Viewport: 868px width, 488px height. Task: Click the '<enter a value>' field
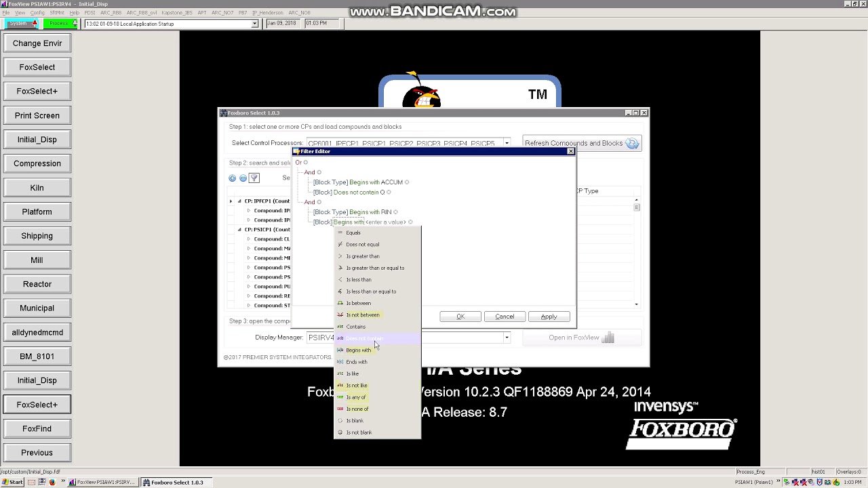tap(386, 222)
